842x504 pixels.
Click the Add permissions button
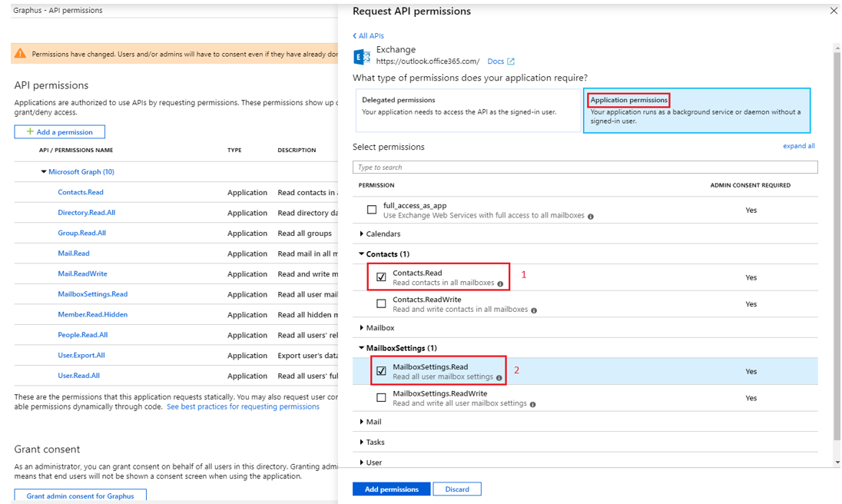click(392, 489)
